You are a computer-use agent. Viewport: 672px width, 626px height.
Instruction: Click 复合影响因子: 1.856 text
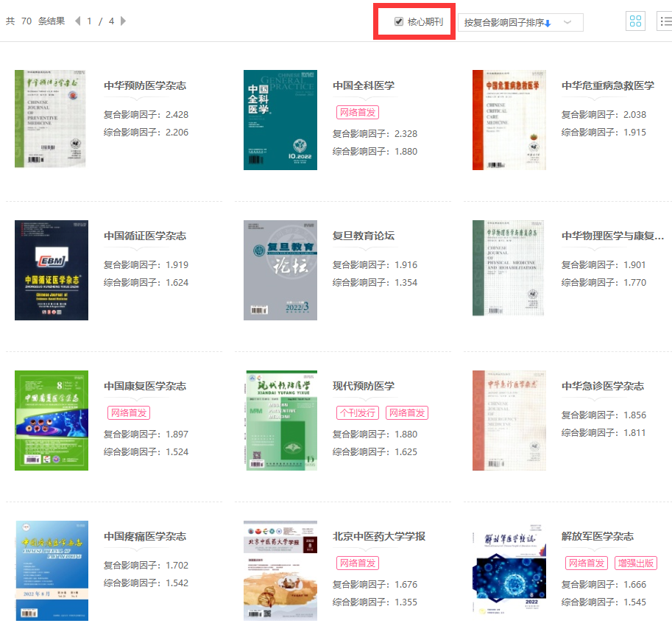[x=604, y=415]
